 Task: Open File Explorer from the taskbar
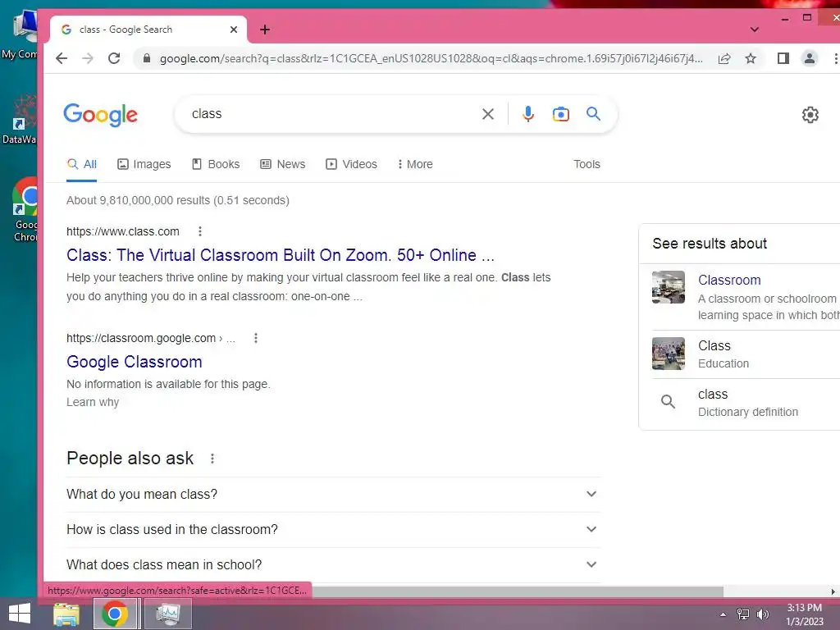point(66,614)
